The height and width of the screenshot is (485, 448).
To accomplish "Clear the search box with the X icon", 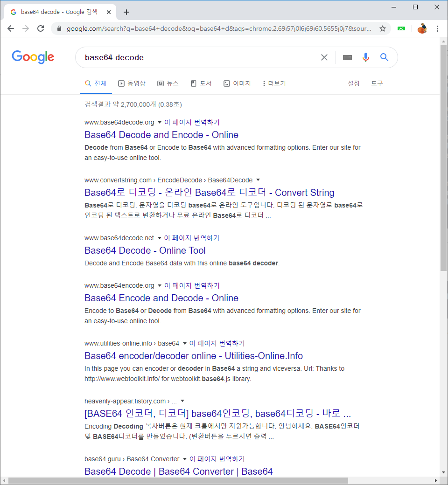I will coord(324,57).
